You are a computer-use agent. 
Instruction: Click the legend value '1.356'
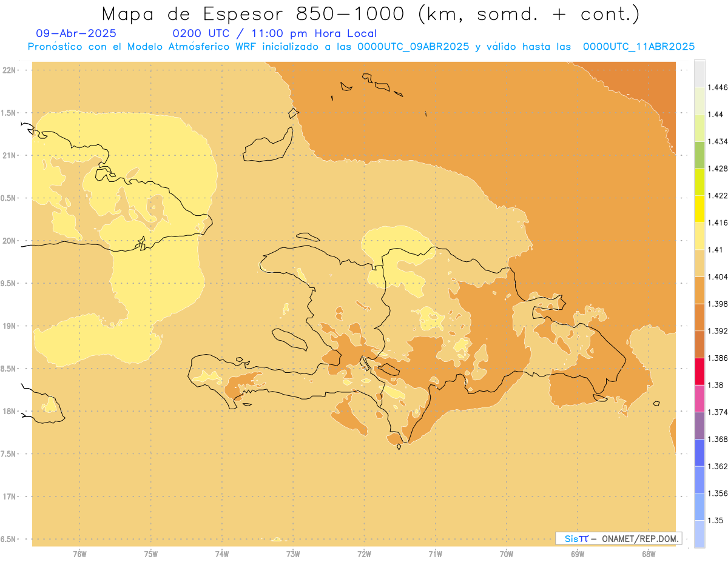point(718,493)
